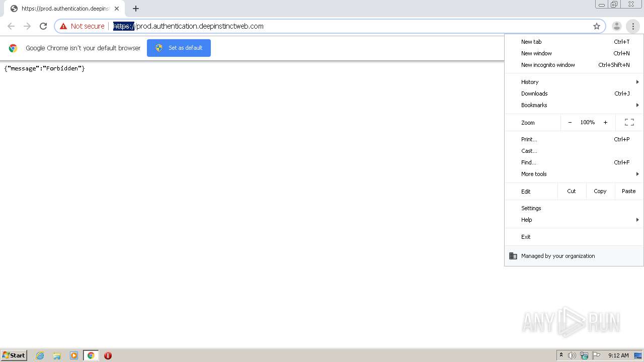Viewport: 644px width, 362px height.
Task: Choose New window from the menu
Action: (x=574, y=53)
